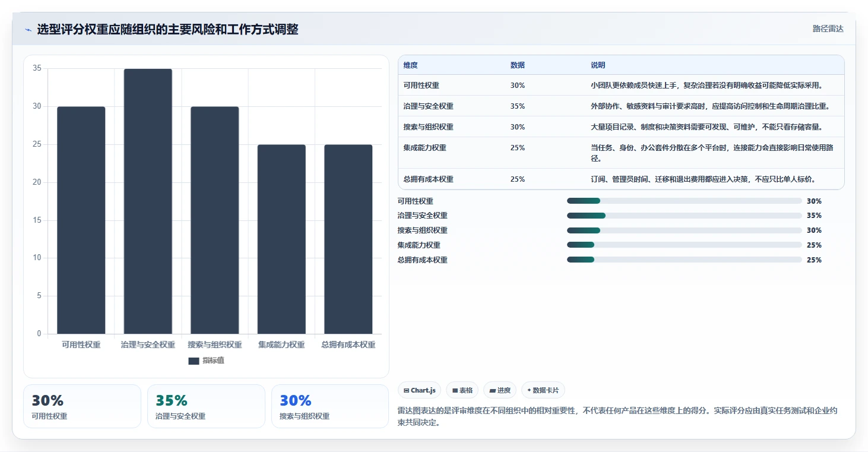
Task: Click the 集成能力权重 bar in the bar chart
Action: coord(281,239)
